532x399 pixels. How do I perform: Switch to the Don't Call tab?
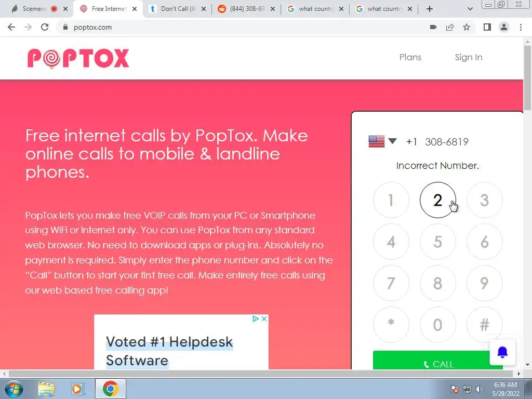tap(178, 9)
